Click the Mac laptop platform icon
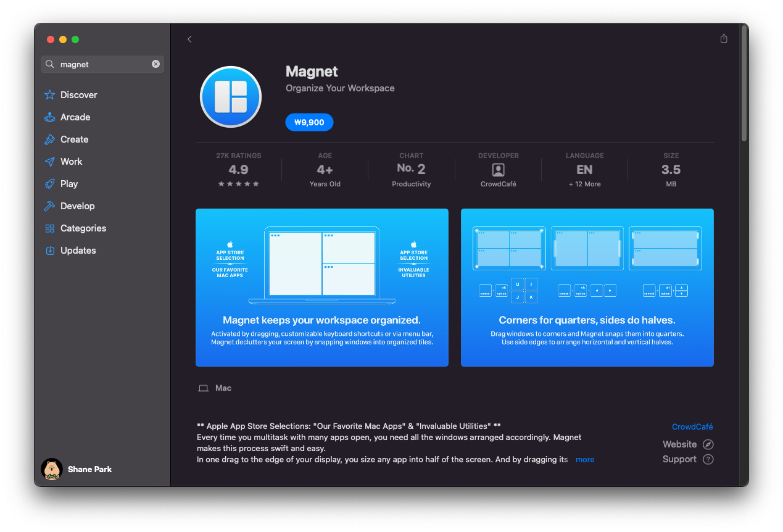 tap(203, 388)
